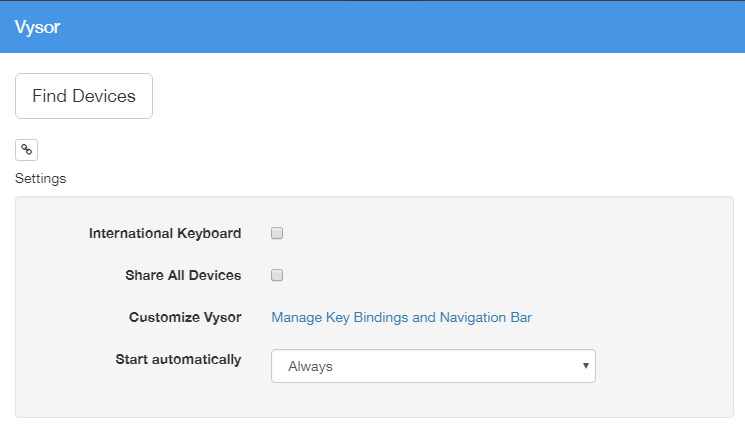Toggle the Share All Devices checkbox
Image resolution: width=745 pixels, height=426 pixels.
pyautogui.click(x=277, y=275)
